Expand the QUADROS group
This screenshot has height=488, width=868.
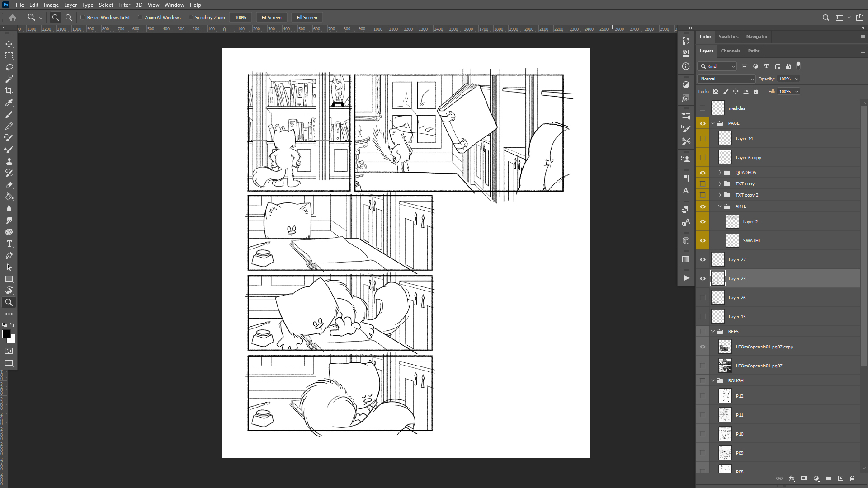720,172
